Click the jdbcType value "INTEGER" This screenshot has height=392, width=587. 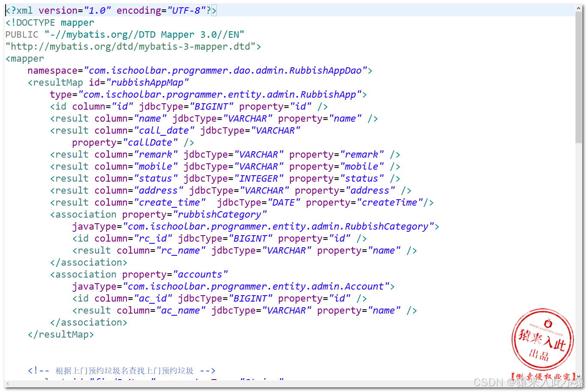click(x=259, y=178)
